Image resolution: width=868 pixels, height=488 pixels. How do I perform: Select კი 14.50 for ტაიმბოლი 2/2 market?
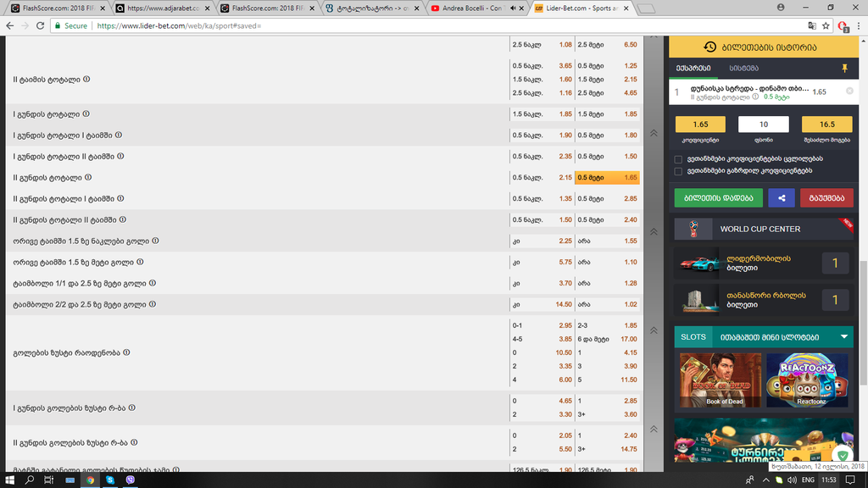point(542,304)
